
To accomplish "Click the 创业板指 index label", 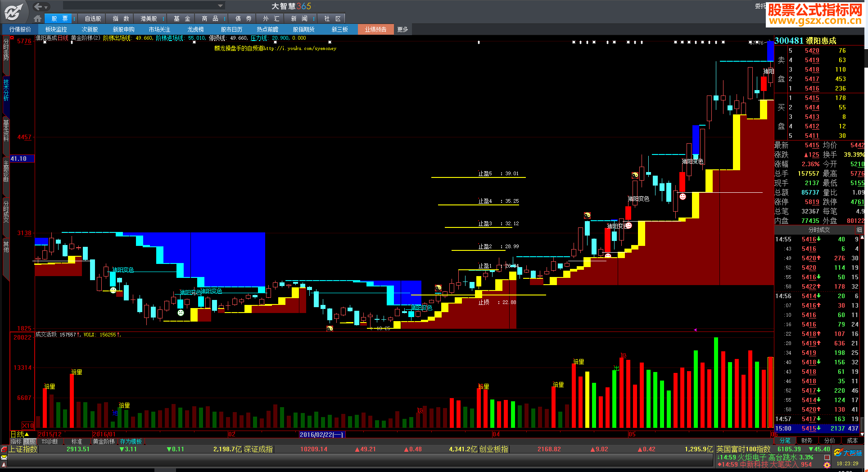I will tap(493, 449).
